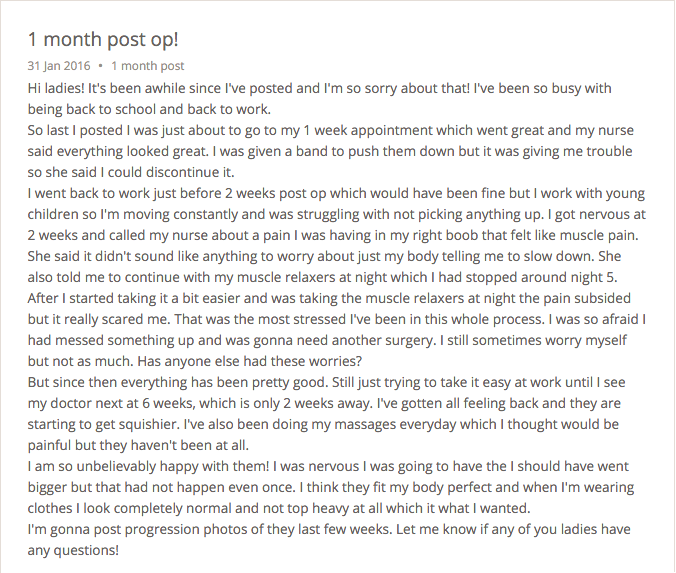Click the "Hi ladies!" greeting line
Image resolution: width=676 pixels, height=573 pixels.
click(319, 88)
